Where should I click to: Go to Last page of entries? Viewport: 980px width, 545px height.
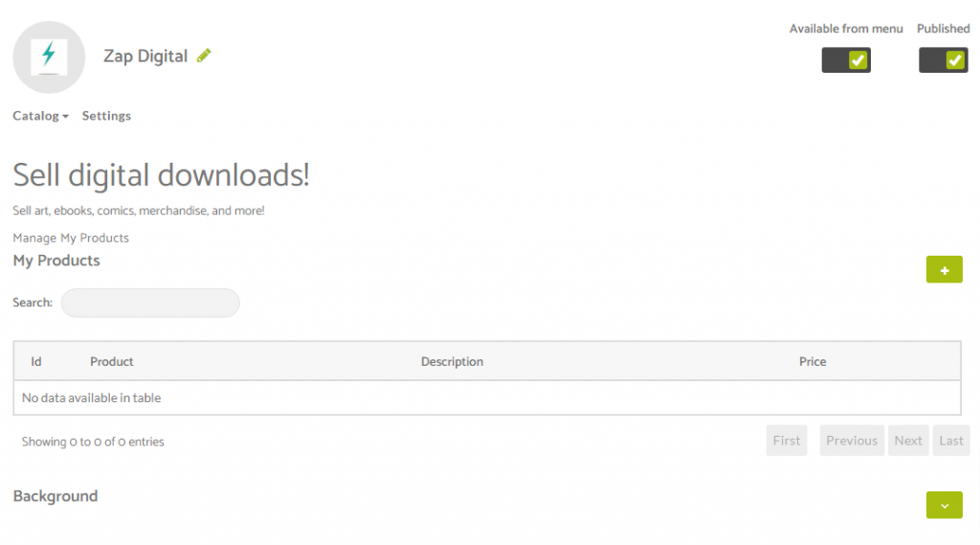click(950, 441)
